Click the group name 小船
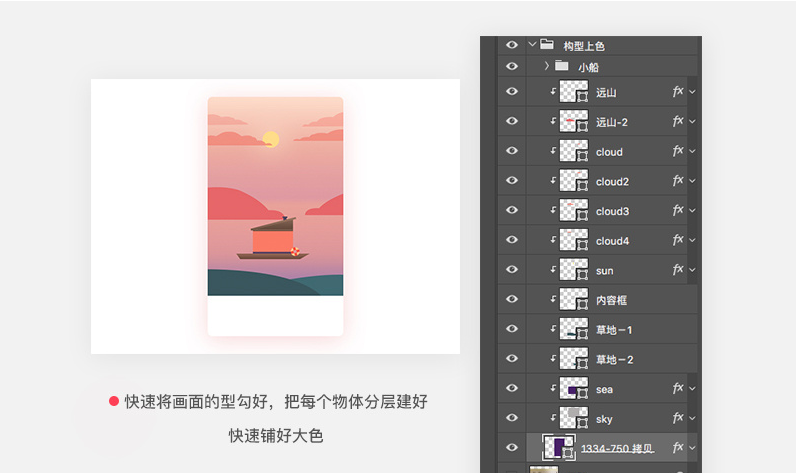 click(x=588, y=68)
